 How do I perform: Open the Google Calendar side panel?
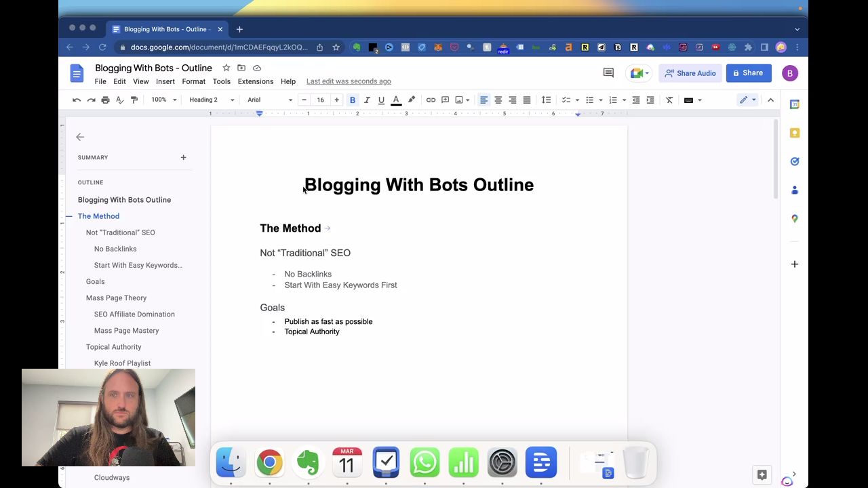click(x=795, y=104)
